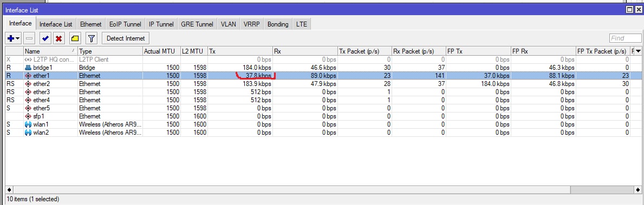Open the GRE Tunnel tab

197,24
